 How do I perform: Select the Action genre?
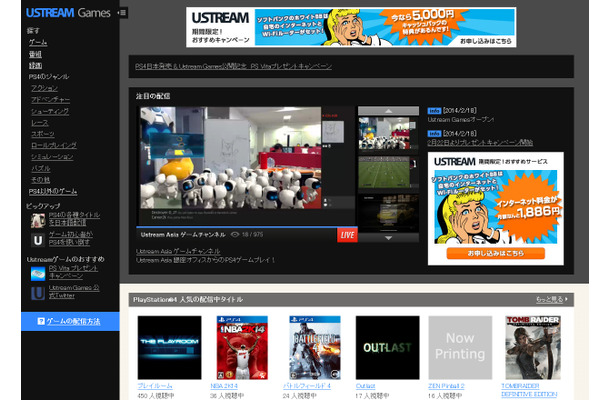pos(44,88)
